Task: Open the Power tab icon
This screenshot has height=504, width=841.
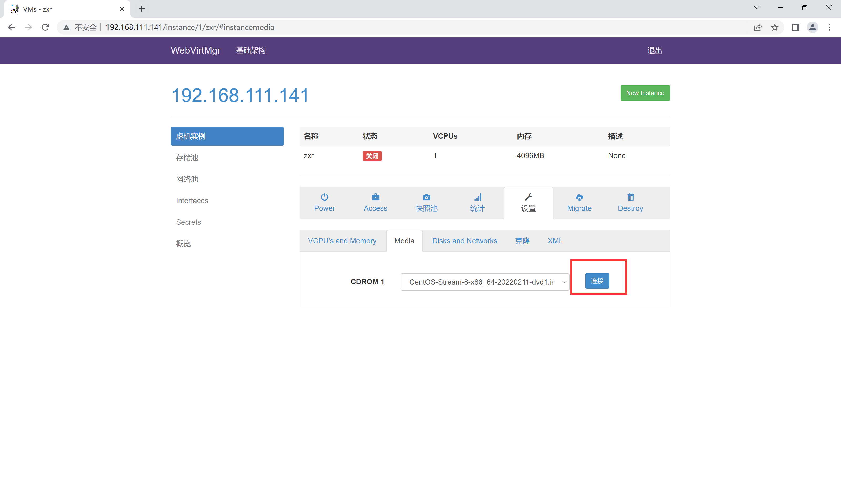Action: click(324, 203)
